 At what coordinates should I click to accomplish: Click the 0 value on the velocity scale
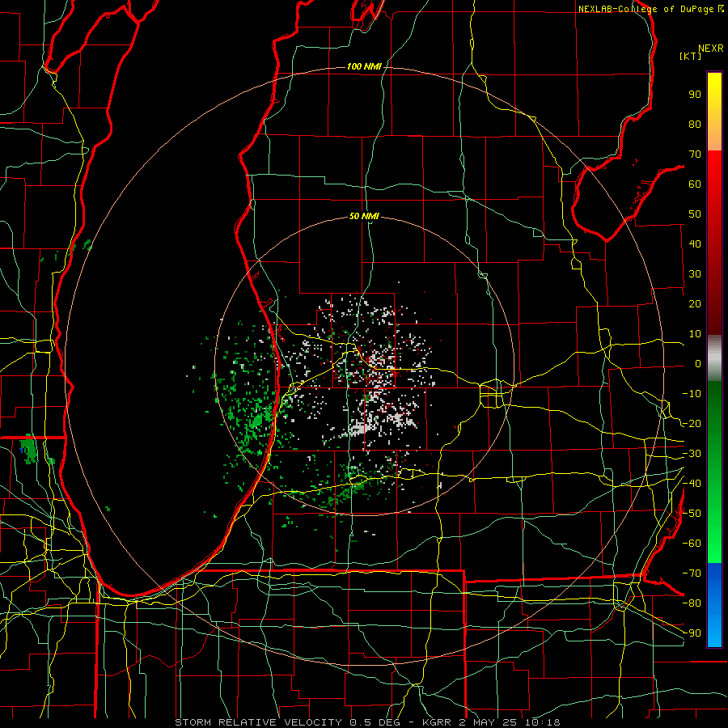click(698, 364)
